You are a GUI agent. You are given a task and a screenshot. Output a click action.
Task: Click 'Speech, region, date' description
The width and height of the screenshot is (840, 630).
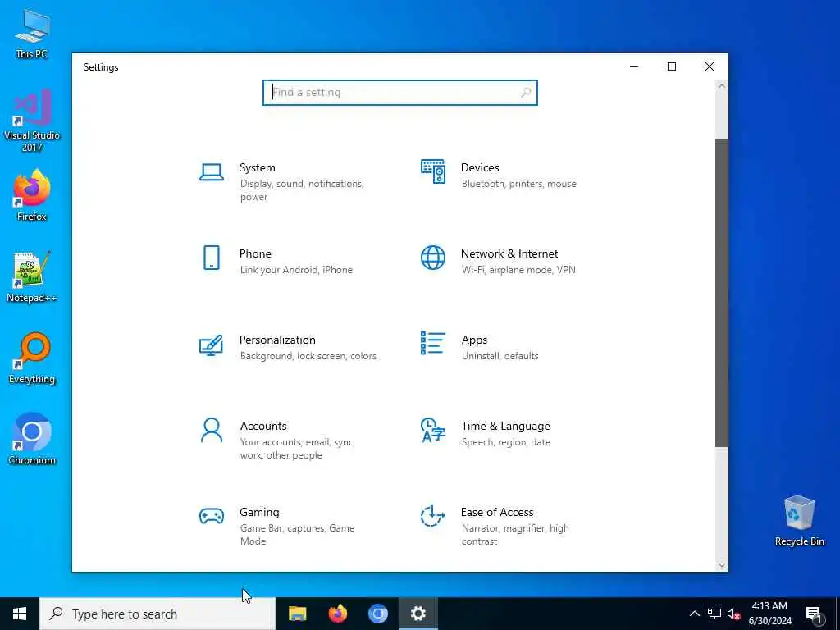click(505, 442)
